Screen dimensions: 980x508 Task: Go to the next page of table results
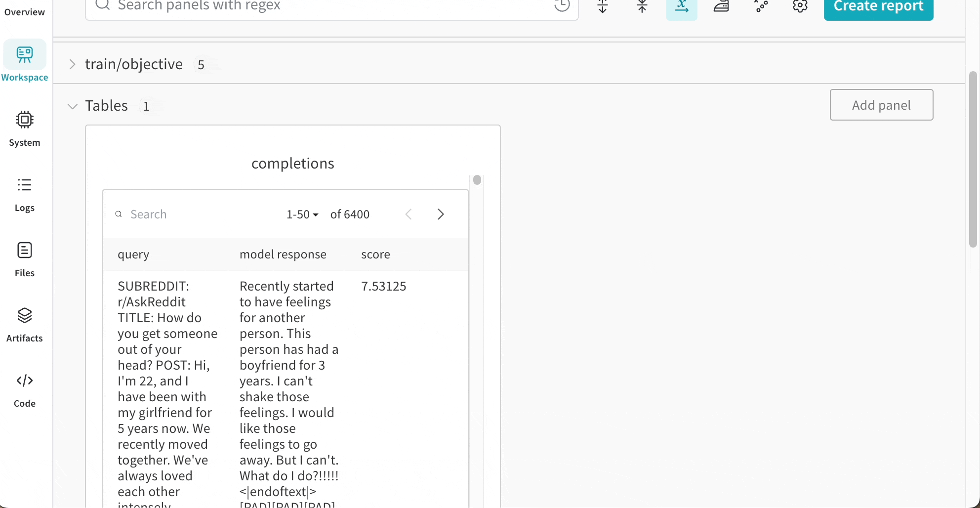pyautogui.click(x=440, y=214)
